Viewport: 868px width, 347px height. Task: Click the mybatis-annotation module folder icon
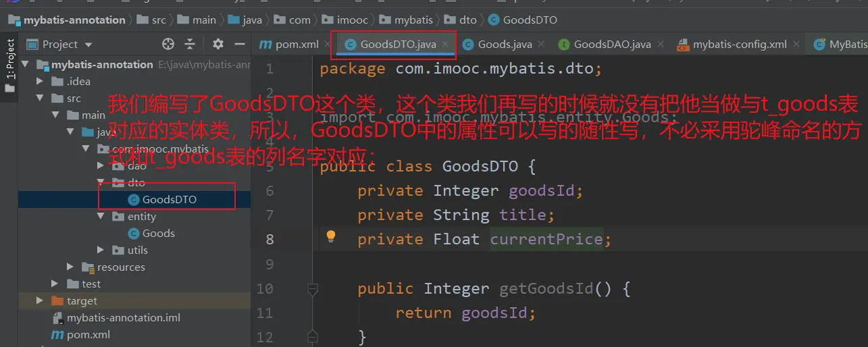[x=43, y=65]
